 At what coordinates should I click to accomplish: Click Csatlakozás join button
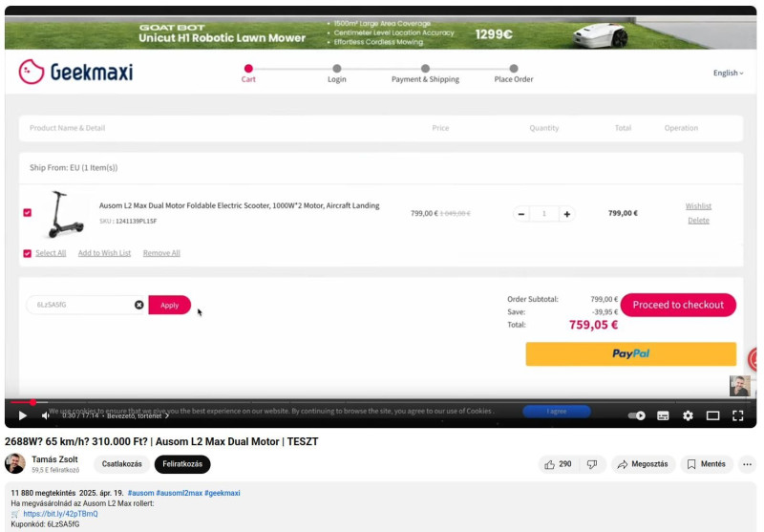pyautogui.click(x=122, y=464)
